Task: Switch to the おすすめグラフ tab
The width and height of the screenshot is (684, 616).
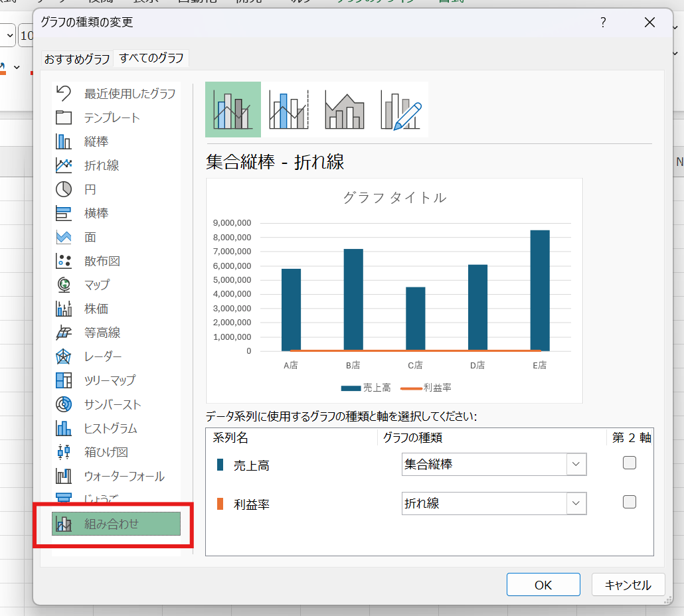Action: pos(77,59)
